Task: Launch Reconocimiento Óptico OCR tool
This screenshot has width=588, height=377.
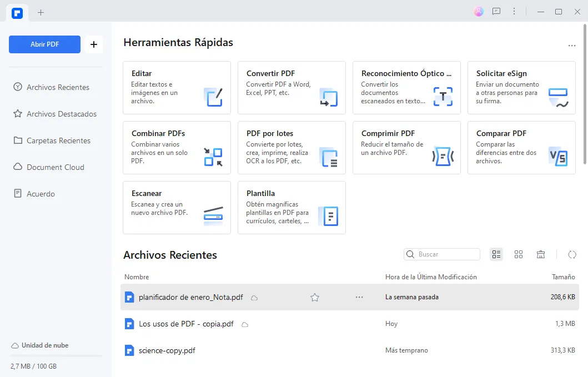Action: coord(406,88)
